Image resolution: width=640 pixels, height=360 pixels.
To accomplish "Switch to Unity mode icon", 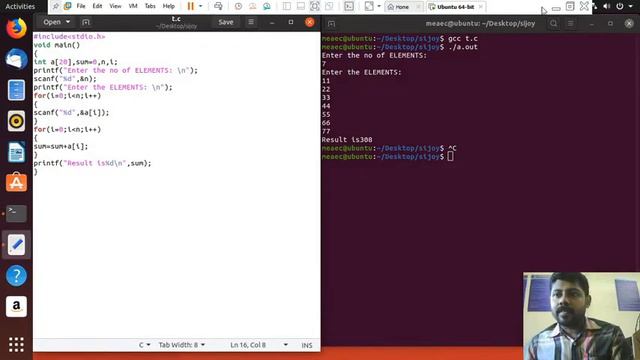I will coord(329,6).
